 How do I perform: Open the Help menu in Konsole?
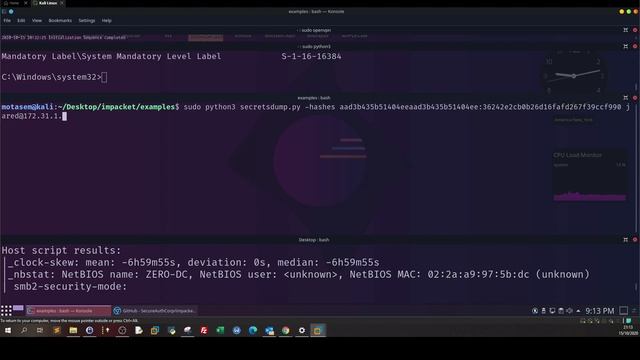(107, 20)
